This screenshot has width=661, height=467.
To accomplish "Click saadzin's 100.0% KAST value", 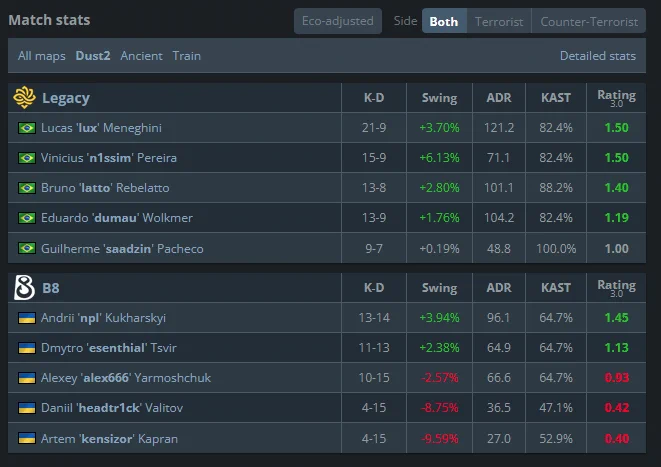I will click(x=556, y=249).
